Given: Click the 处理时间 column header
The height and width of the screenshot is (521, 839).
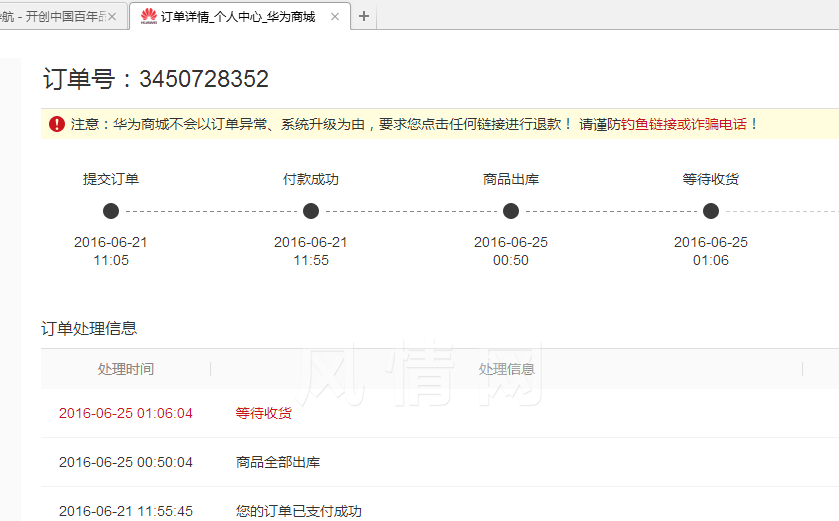Looking at the screenshot, I should 126,369.
